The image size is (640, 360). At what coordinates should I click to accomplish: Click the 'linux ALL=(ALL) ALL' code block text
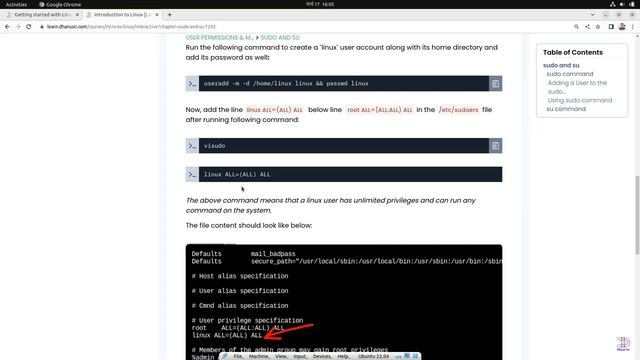[237, 174]
